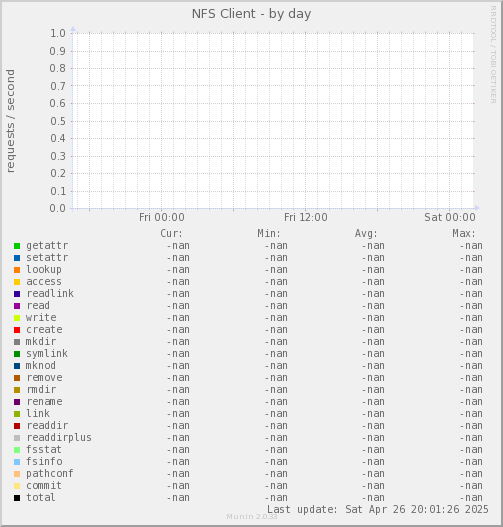503x527 pixels.
Task: Click the green getattr legend swatch
Action: pyautogui.click(x=17, y=246)
